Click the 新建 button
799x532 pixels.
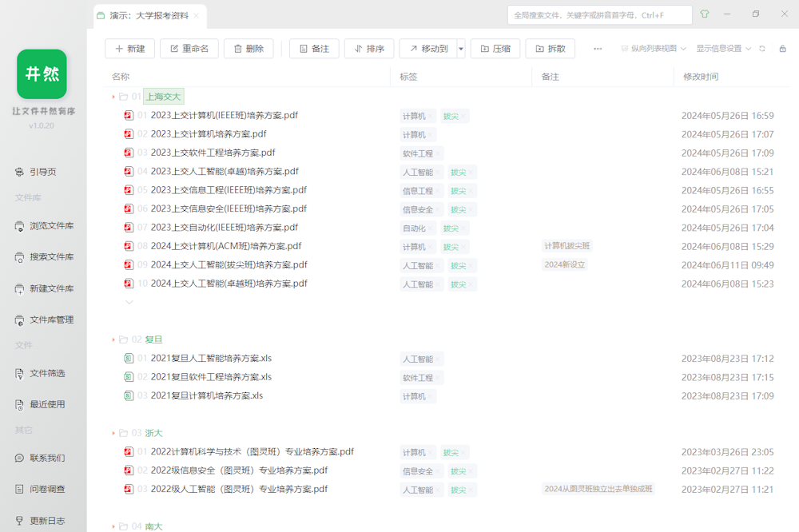(130, 49)
